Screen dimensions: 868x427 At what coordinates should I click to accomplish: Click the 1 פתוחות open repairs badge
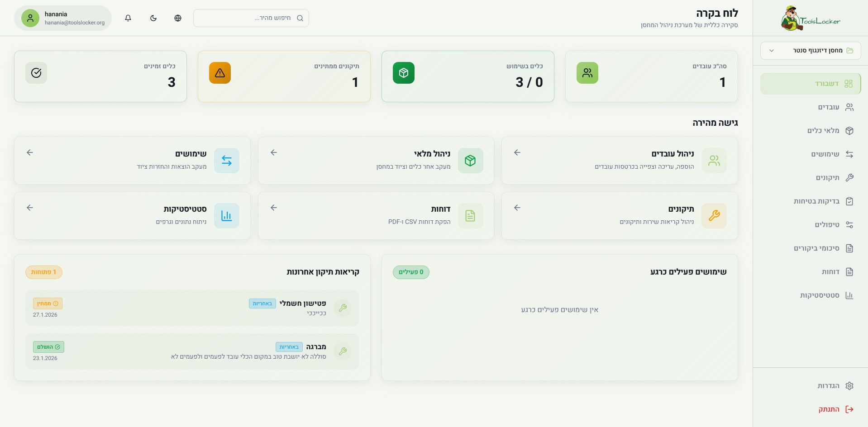coord(44,272)
